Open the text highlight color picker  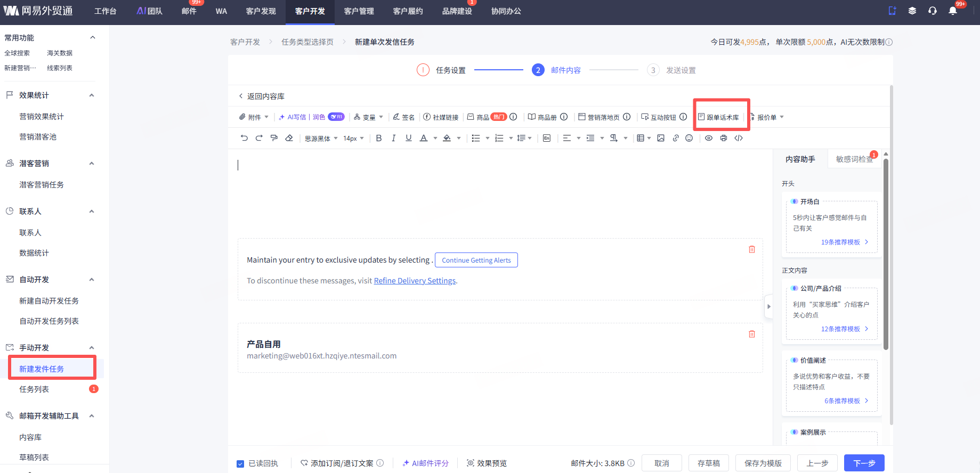pyautogui.click(x=447, y=138)
